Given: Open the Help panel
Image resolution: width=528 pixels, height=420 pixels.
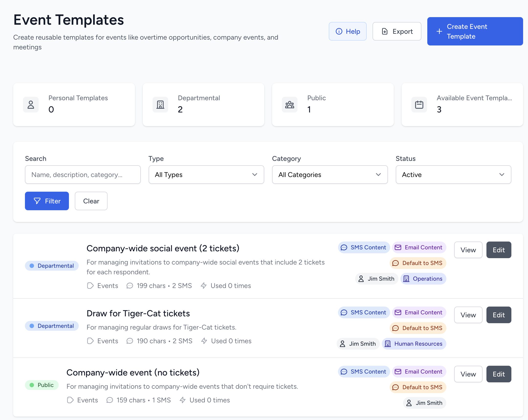Looking at the screenshot, I should pyautogui.click(x=348, y=31).
